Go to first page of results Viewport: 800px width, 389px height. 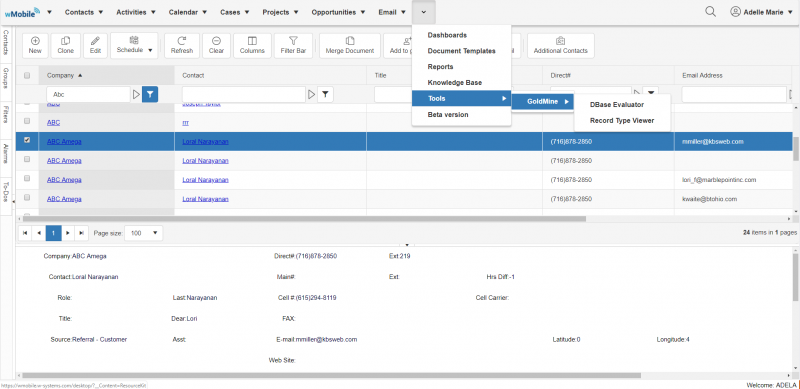click(25, 233)
